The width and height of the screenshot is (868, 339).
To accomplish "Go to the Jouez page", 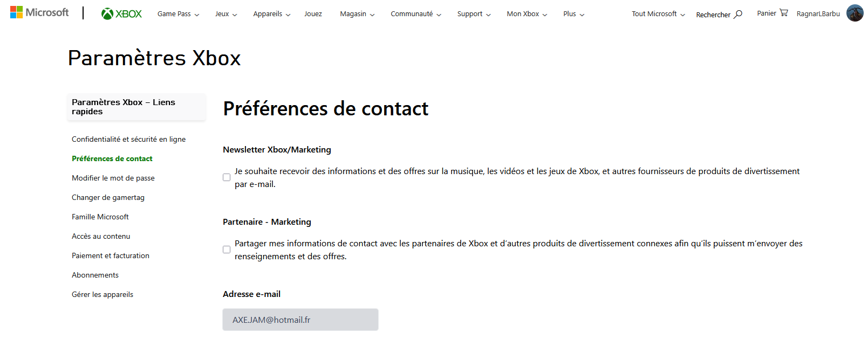I will (313, 14).
